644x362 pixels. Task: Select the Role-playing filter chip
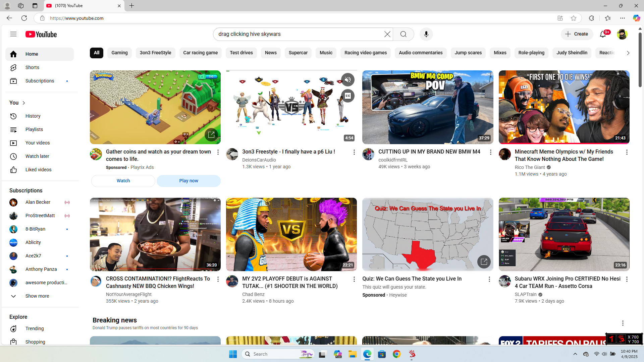click(531, 53)
